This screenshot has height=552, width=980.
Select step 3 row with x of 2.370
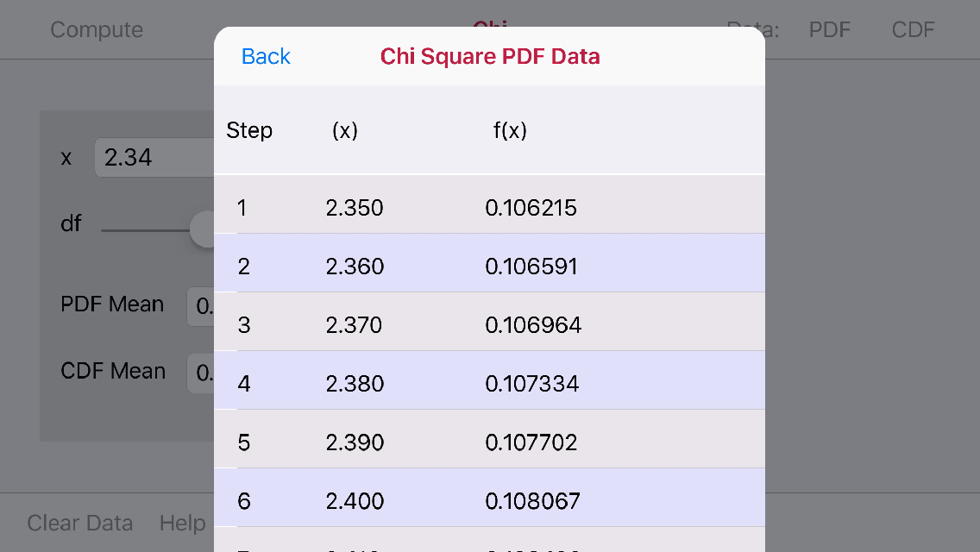coord(490,324)
